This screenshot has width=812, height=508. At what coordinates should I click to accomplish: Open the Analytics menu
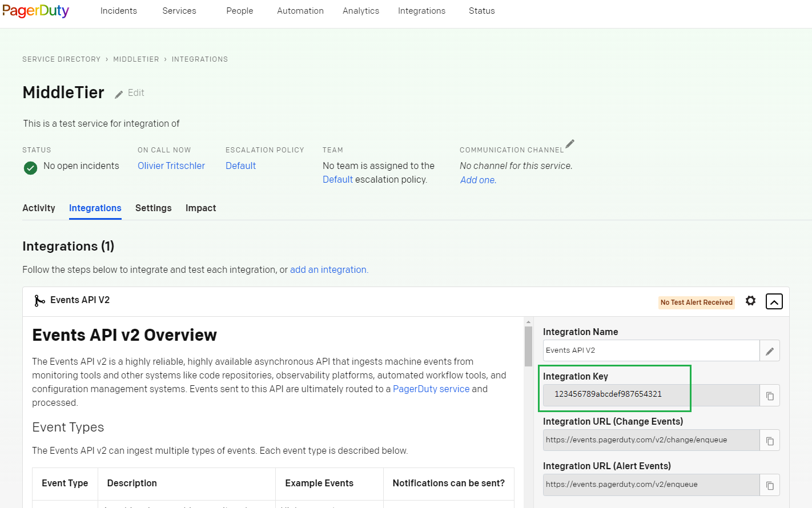pyautogui.click(x=361, y=11)
